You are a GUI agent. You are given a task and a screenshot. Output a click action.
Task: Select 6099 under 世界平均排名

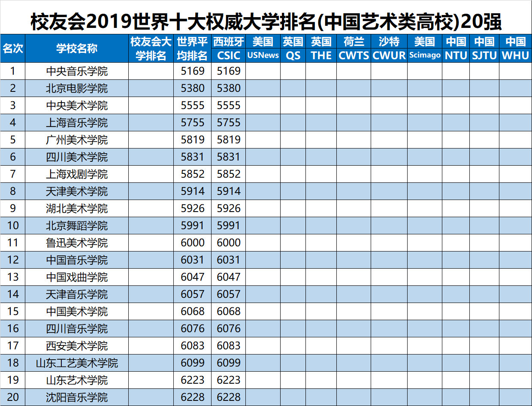tap(193, 363)
